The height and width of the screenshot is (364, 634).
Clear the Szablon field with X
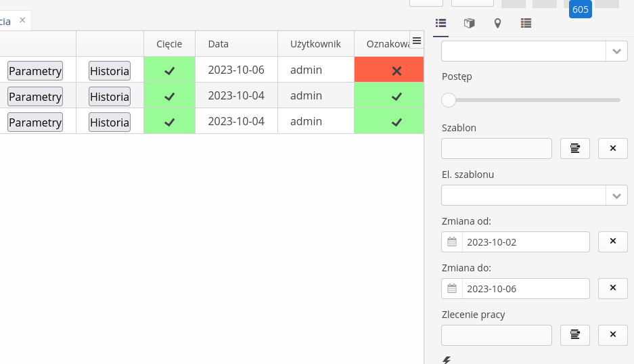click(613, 148)
